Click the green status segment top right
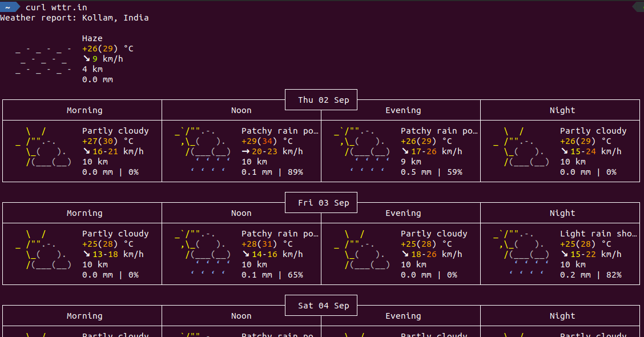The height and width of the screenshot is (337, 644). pyautogui.click(x=639, y=7)
